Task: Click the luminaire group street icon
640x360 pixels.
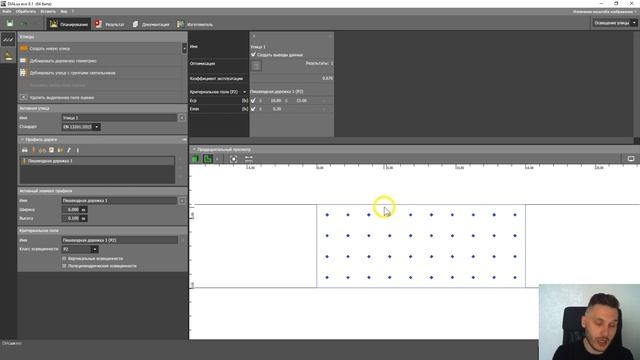Action: coord(23,73)
